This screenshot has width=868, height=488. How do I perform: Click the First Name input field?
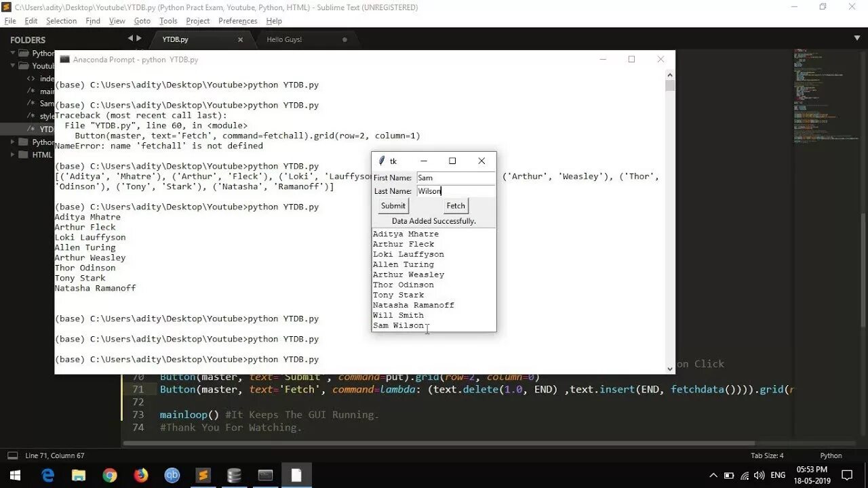456,178
